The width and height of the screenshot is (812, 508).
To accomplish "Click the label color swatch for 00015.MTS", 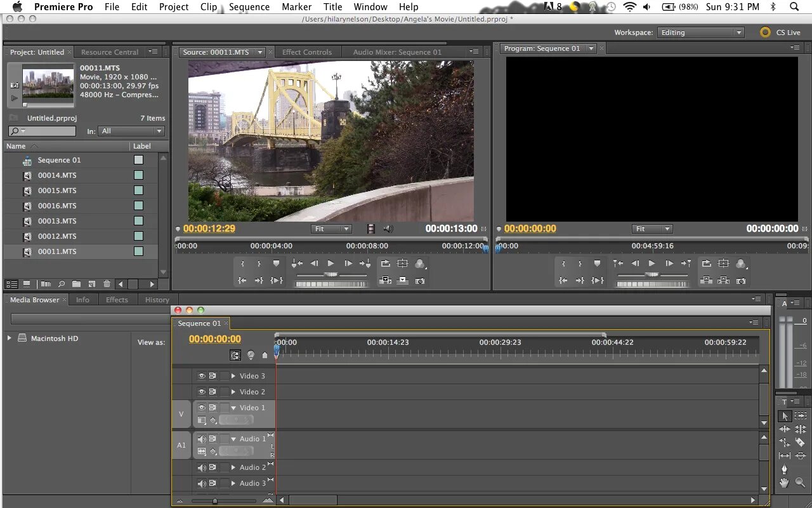I will (138, 190).
